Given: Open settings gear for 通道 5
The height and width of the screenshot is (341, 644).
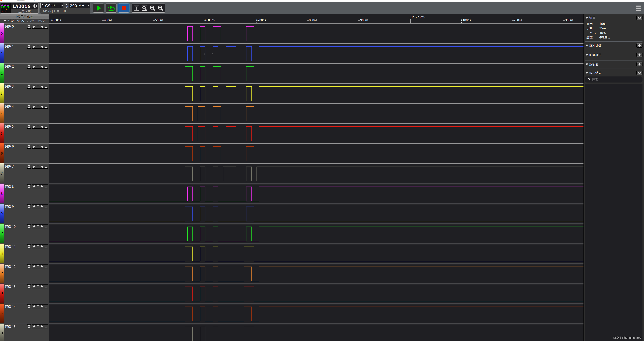Looking at the screenshot, I should click(29, 127).
